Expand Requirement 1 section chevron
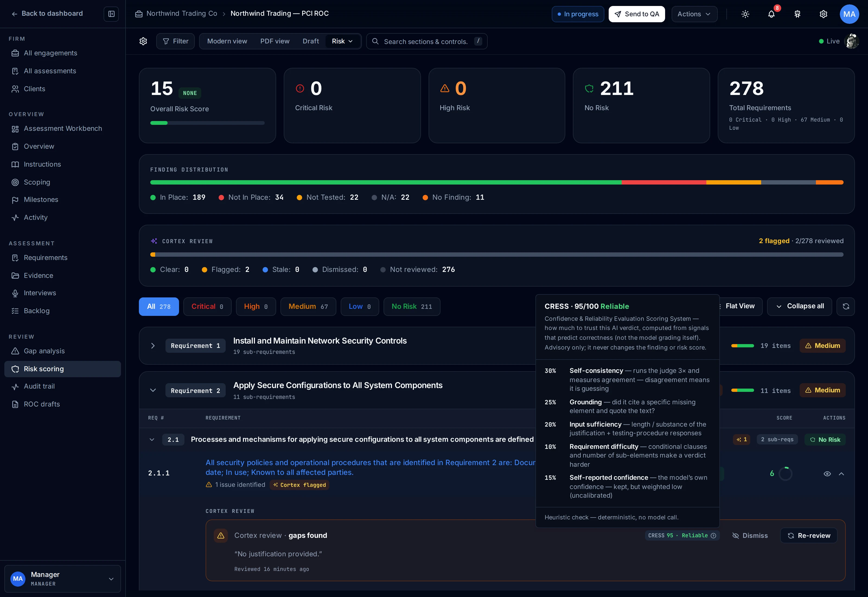868x597 pixels. click(153, 346)
